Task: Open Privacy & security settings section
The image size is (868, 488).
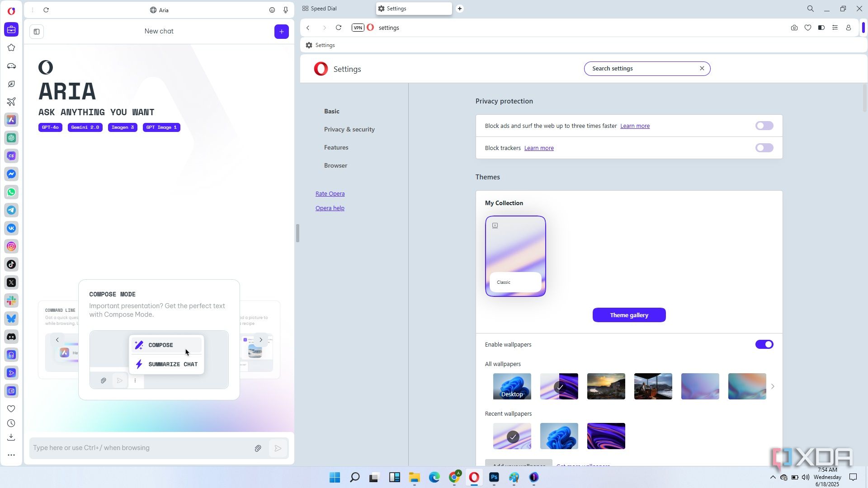Action: click(349, 129)
